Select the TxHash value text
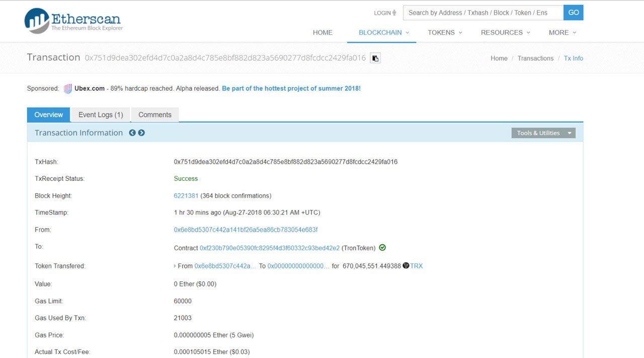The height and width of the screenshot is (358, 644). click(286, 162)
